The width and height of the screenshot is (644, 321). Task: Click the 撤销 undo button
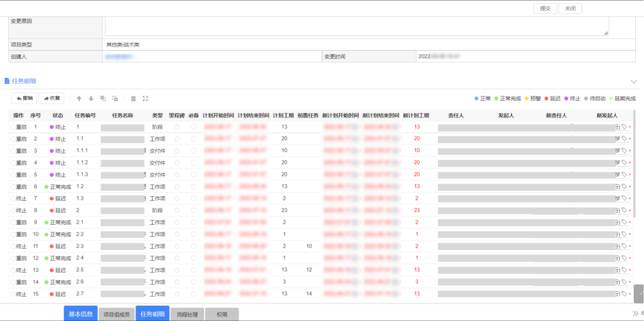[24, 98]
